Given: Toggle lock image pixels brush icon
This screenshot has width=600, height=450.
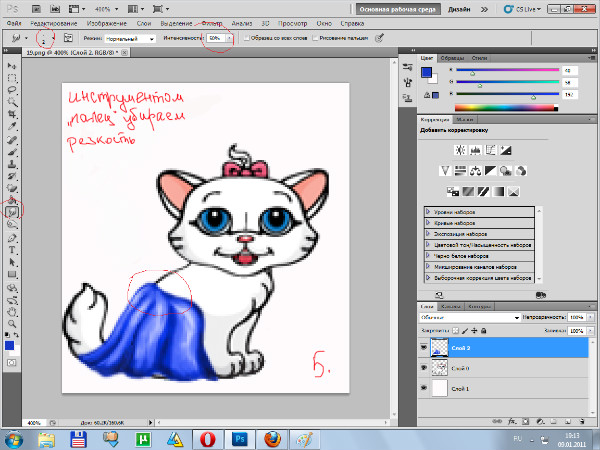Looking at the screenshot, I should [x=465, y=331].
